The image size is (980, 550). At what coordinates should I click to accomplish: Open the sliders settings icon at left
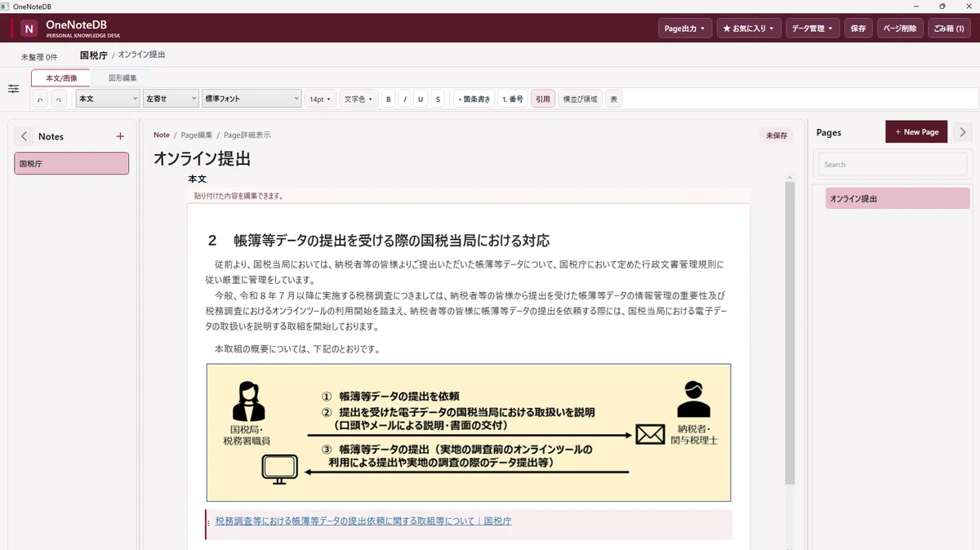click(x=13, y=88)
